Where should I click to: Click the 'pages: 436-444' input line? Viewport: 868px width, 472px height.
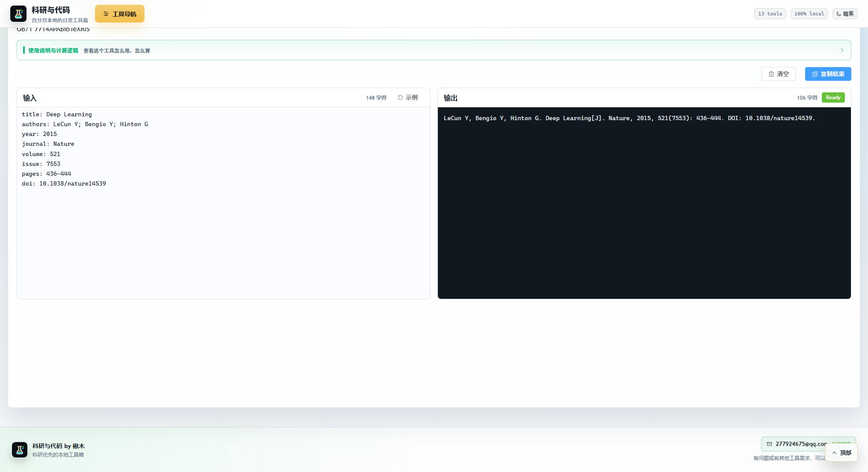46,174
